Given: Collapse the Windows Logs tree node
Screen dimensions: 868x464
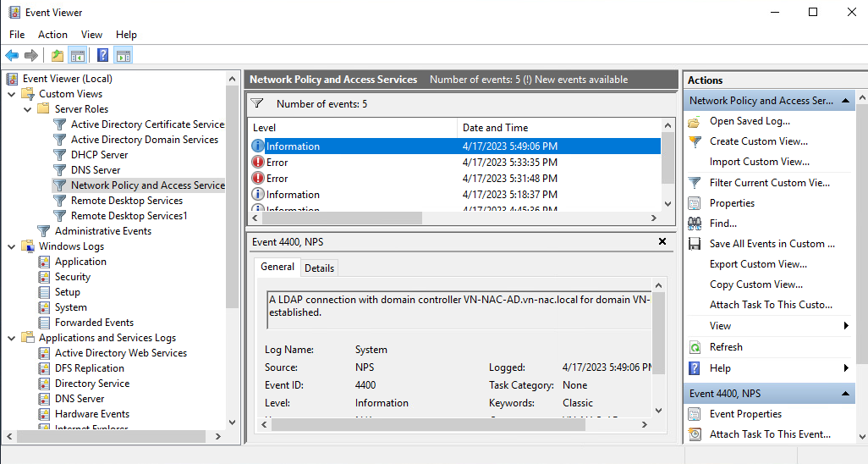Looking at the screenshot, I should pos(12,246).
